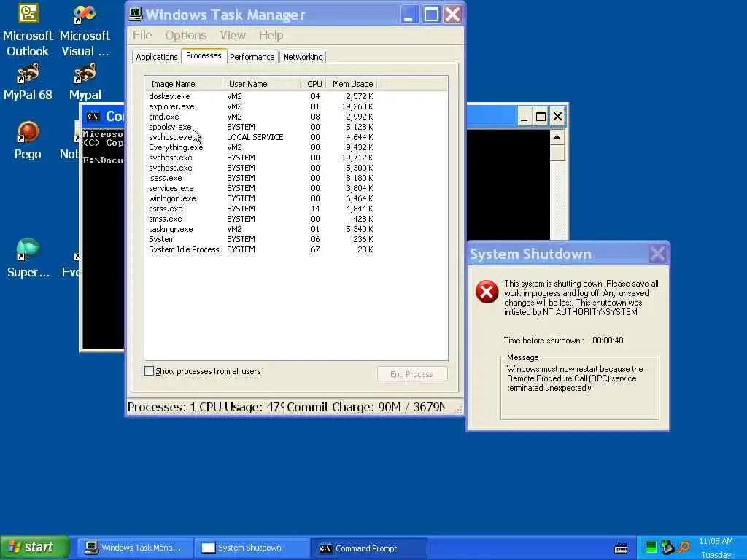This screenshot has width=747, height=560.
Task: Select svchost.exe row using 19,712 K
Action: pos(261,157)
